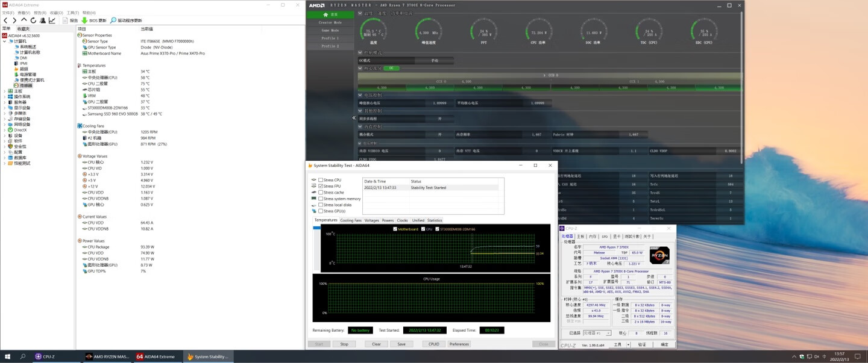This screenshot has height=363, width=868.
Task: Collapse the 计算机 node in AIDA64 tree
Action: [x=5, y=41]
